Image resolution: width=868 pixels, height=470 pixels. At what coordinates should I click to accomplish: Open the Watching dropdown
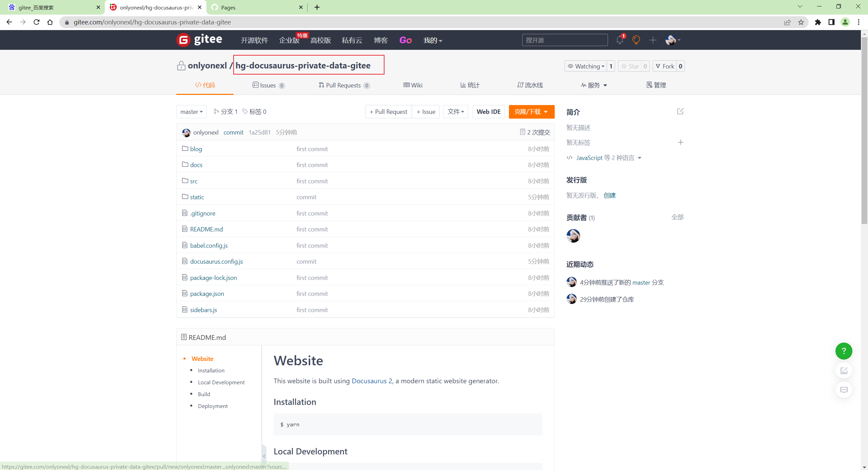586,66
